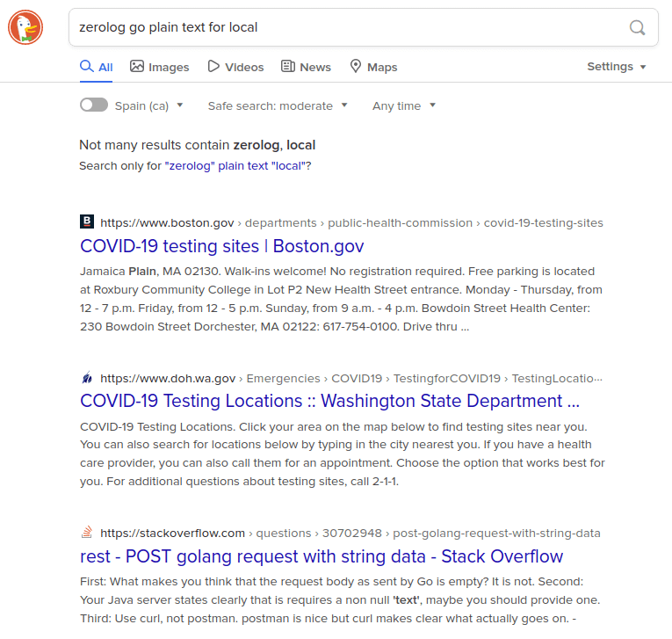672x639 pixels.
Task: Switch to the All results tab
Action: click(x=96, y=67)
